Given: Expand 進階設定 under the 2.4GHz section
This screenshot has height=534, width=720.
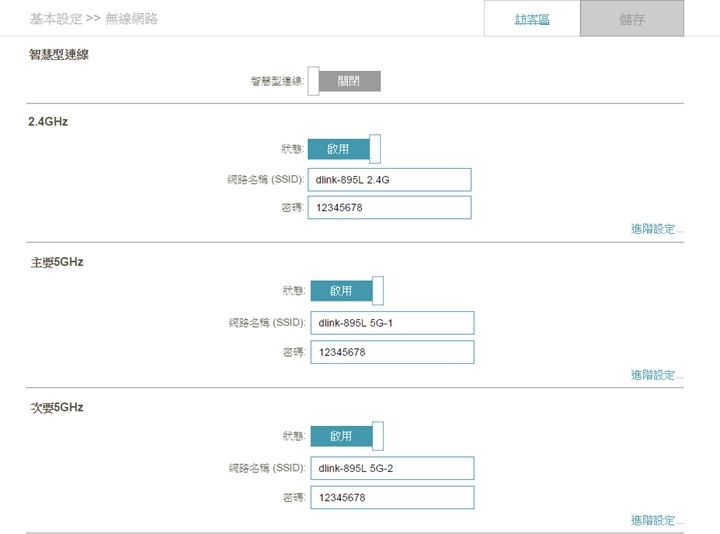Looking at the screenshot, I should pyautogui.click(x=657, y=229).
